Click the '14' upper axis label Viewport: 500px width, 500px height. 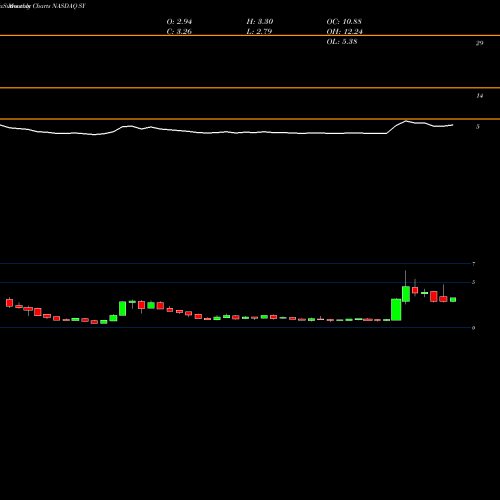tap(479, 96)
